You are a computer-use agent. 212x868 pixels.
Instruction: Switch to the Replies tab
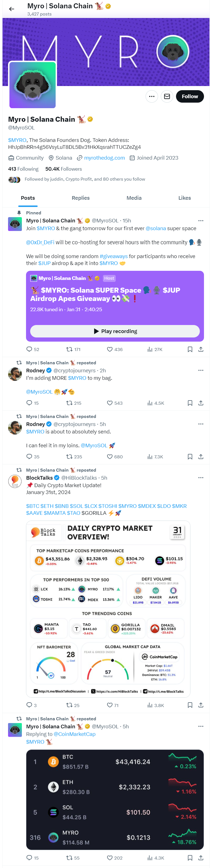click(x=81, y=198)
